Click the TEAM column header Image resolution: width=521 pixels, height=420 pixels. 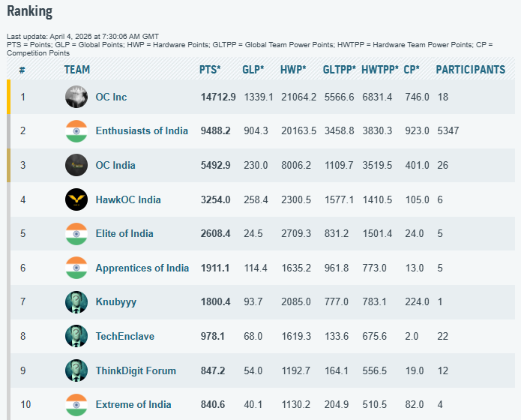(77, 70)
